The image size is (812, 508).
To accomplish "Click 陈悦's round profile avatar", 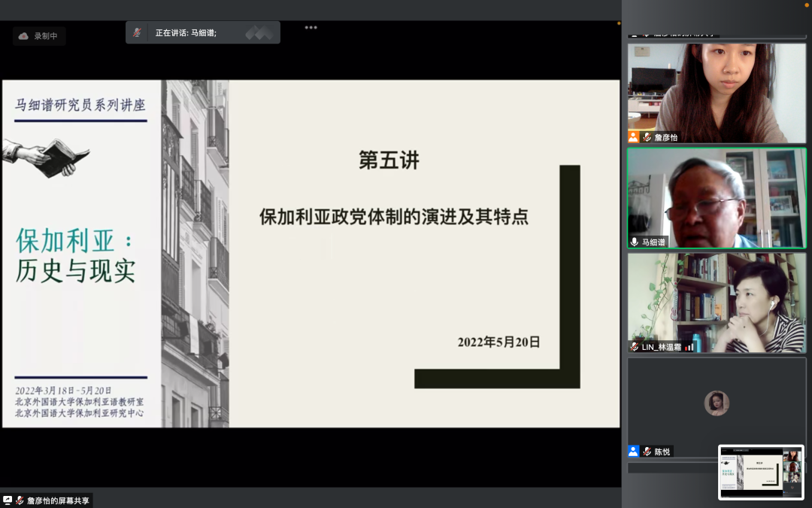I will click(x=717, y=403).
